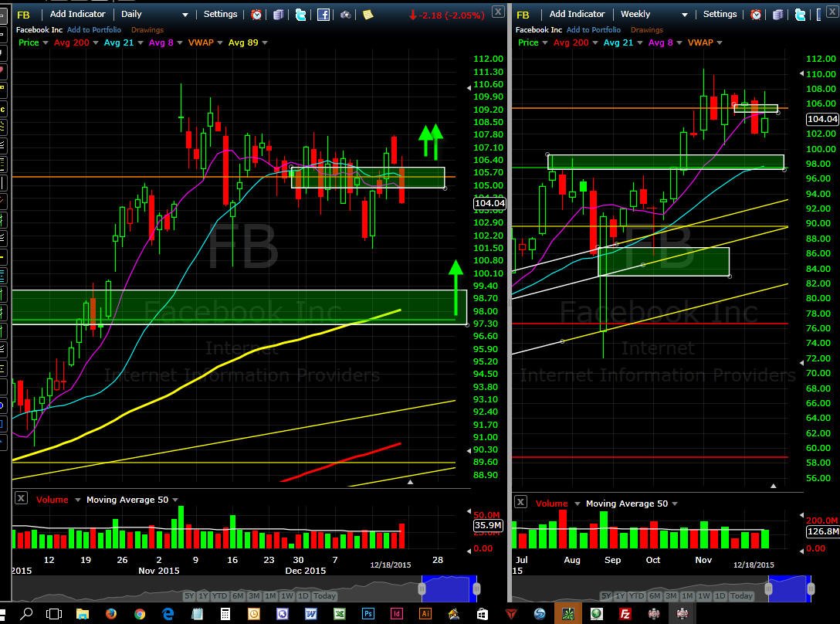
Task: Share daily chart via Twitter icon
Action: coord(301,15)
